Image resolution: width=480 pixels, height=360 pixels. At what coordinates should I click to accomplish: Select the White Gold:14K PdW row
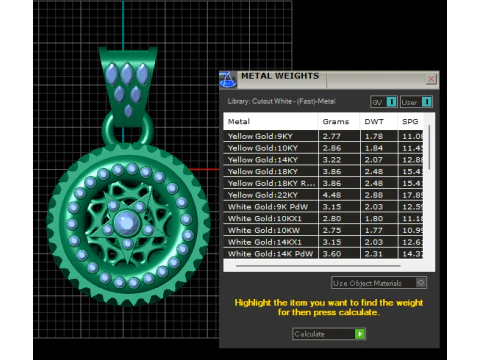[x=323, y=254]
